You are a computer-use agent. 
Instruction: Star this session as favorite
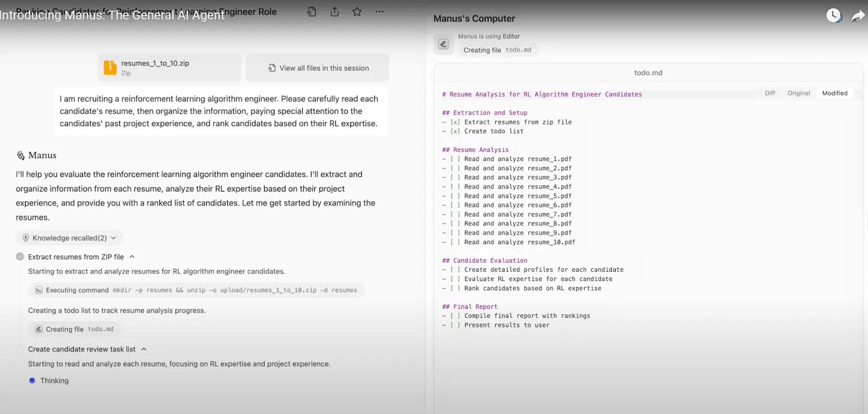pos(357,11)
